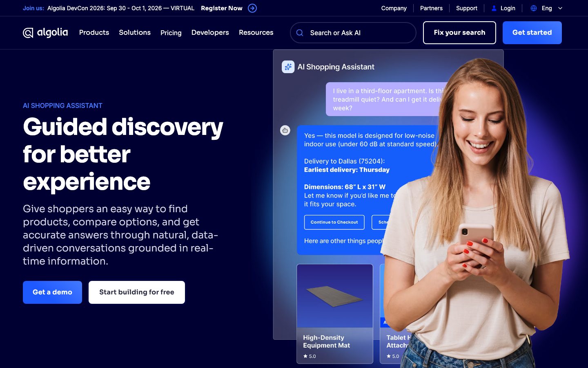
Task: Open the Developers menu
Action: [x=210, y=32]
